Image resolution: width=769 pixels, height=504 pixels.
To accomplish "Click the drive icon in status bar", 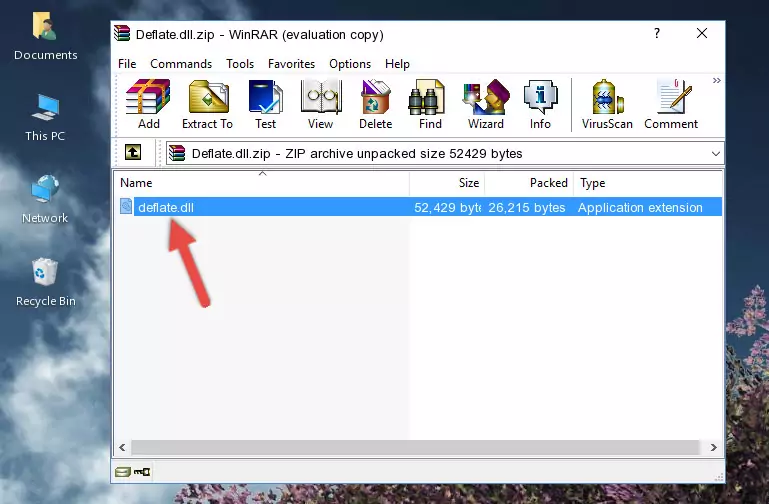I will [x=123, y=472].
